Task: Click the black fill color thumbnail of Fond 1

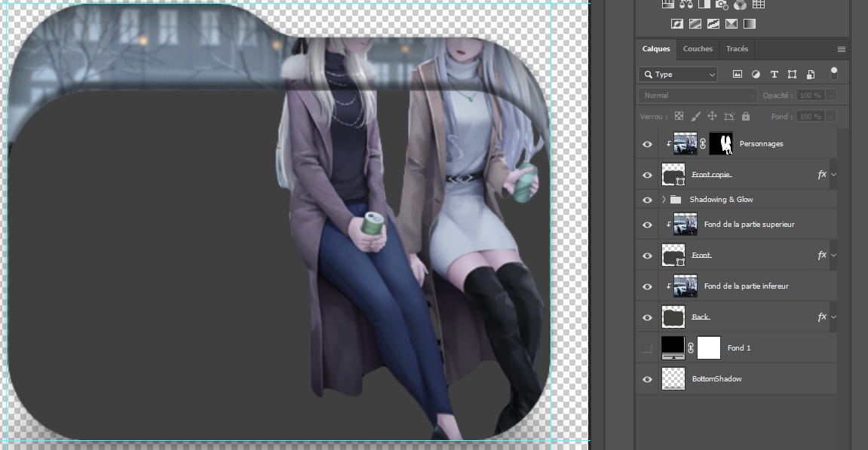Action: [x=673, y=347]
